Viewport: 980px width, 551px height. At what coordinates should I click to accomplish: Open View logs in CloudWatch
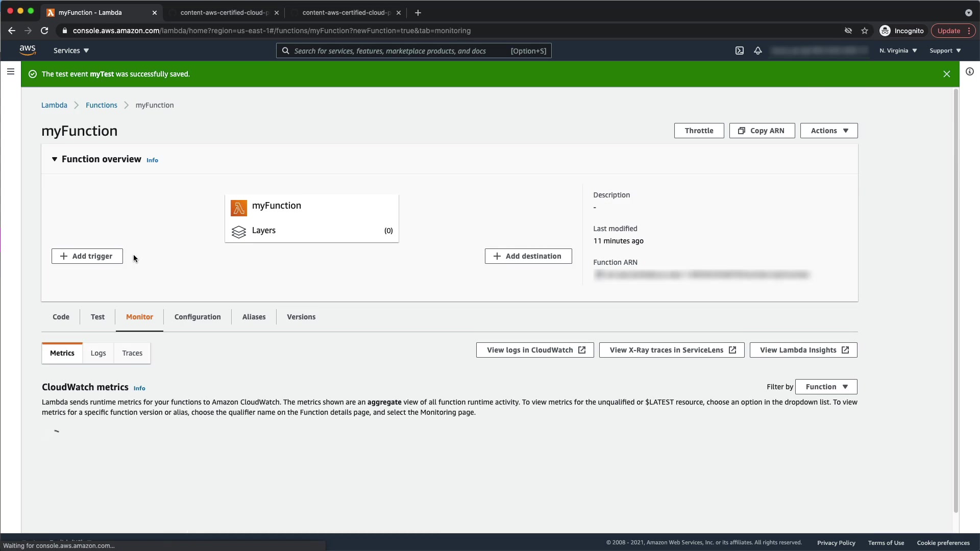[535, 350]
